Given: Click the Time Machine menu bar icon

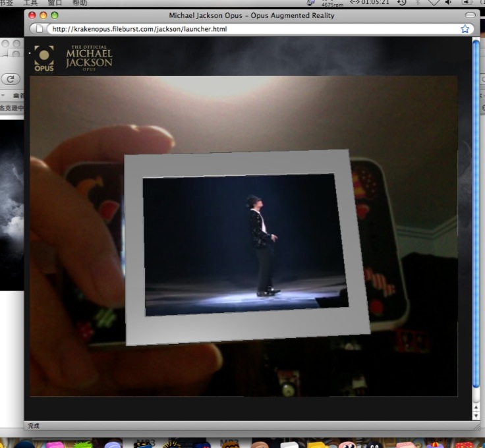Looking at the screenshot, I should (x=402, y=3).
